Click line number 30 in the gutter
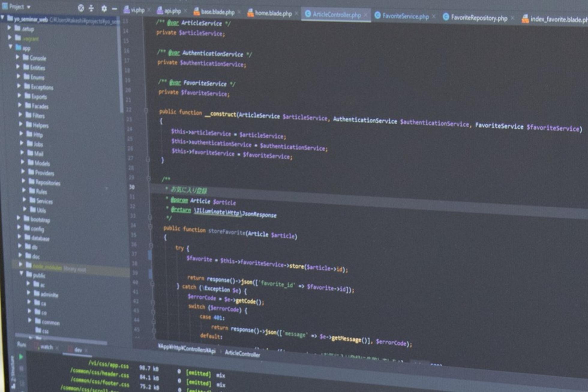The width and height of the screenshot is (588, 392). (x=132, y=187)
